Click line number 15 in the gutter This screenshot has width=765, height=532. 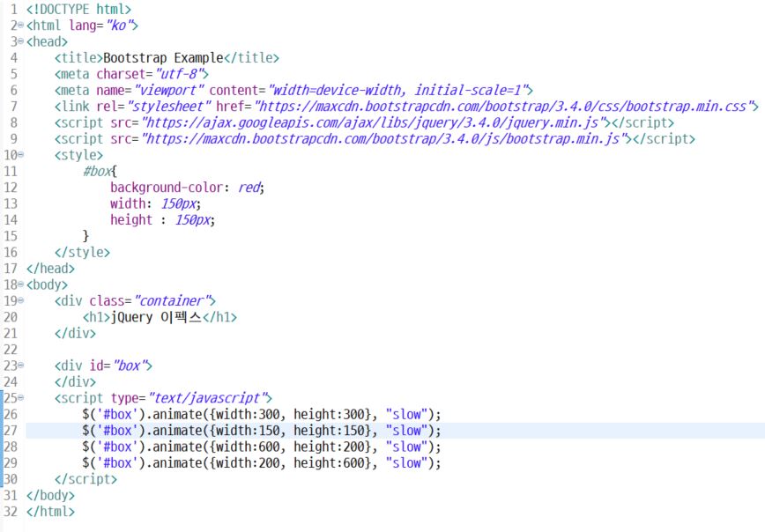coord(11,236)
